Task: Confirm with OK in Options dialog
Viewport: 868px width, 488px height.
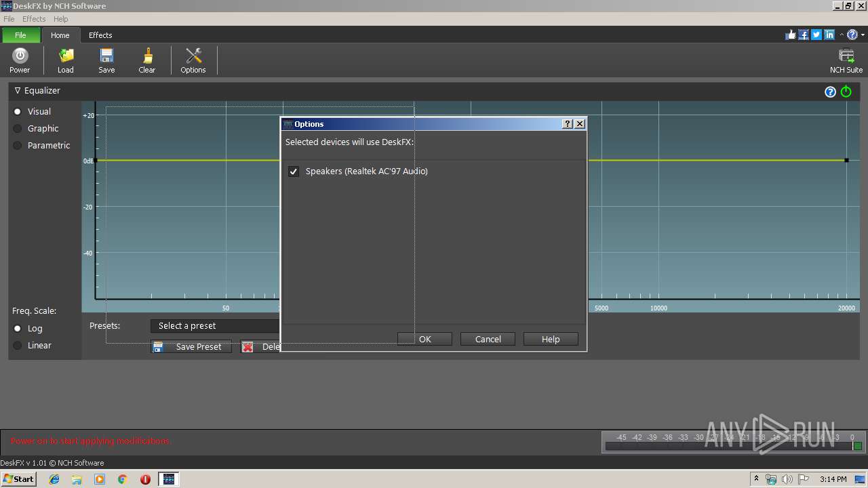Action: 425,339
